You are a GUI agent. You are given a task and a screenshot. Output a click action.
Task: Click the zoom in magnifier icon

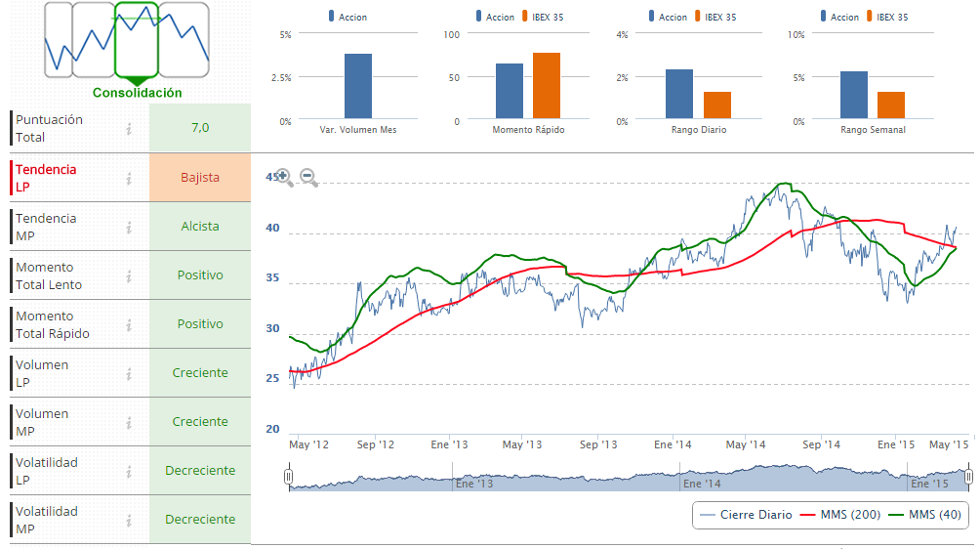(284, 177)
